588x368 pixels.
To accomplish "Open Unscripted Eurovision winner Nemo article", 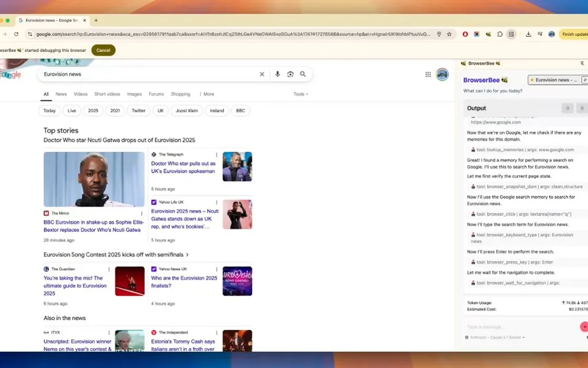I will pos(78,345).
